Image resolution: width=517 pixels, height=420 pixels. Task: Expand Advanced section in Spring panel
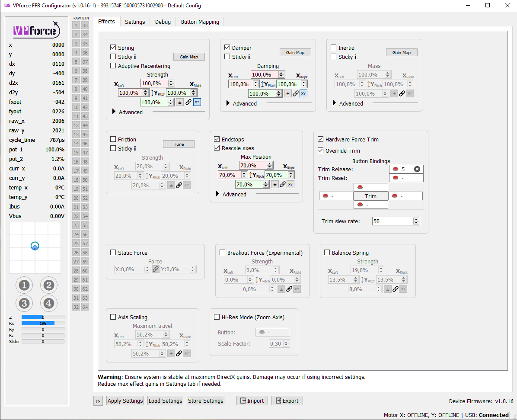point(114,112)
